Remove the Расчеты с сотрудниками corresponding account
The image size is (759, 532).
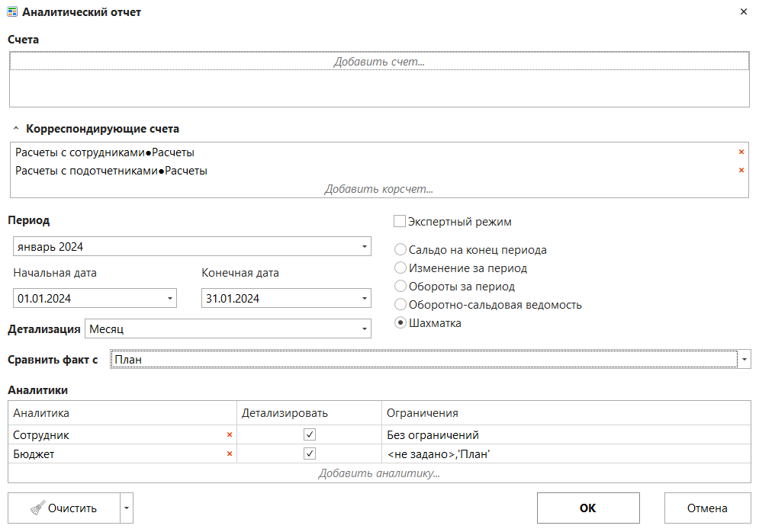click(741, 152)
